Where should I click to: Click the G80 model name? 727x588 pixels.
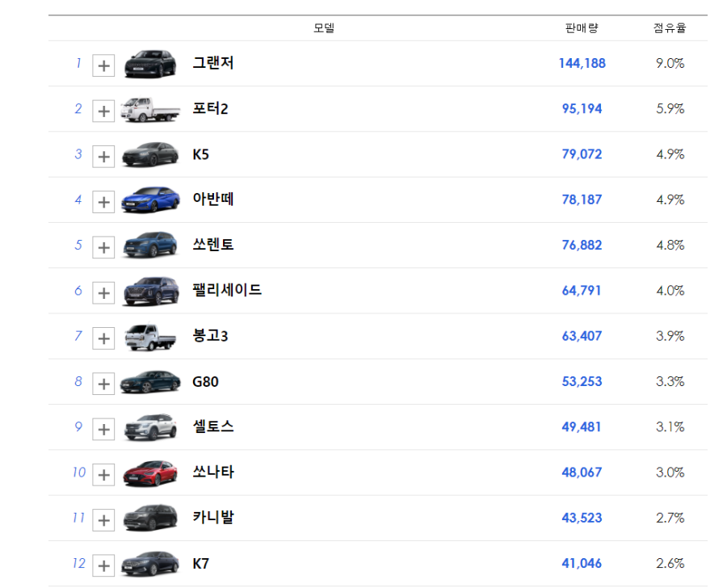pyautogui.click(x=205, y=382)
